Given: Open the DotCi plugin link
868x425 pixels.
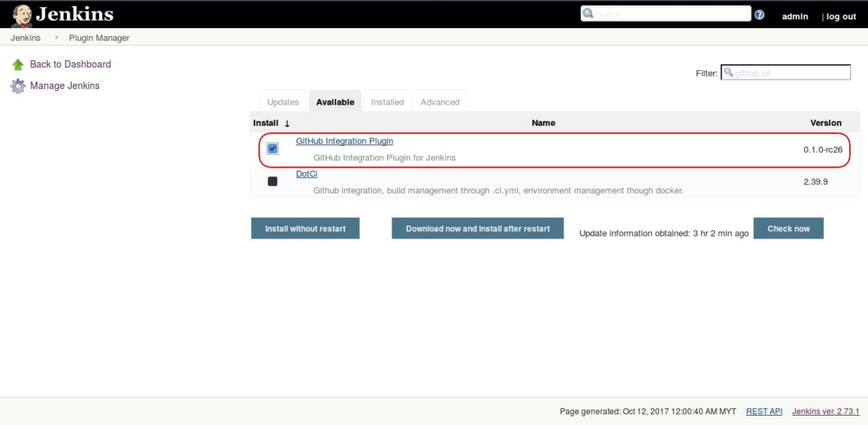Looking at the screenshot, I should pyautogui.click(x=307, y=174).
